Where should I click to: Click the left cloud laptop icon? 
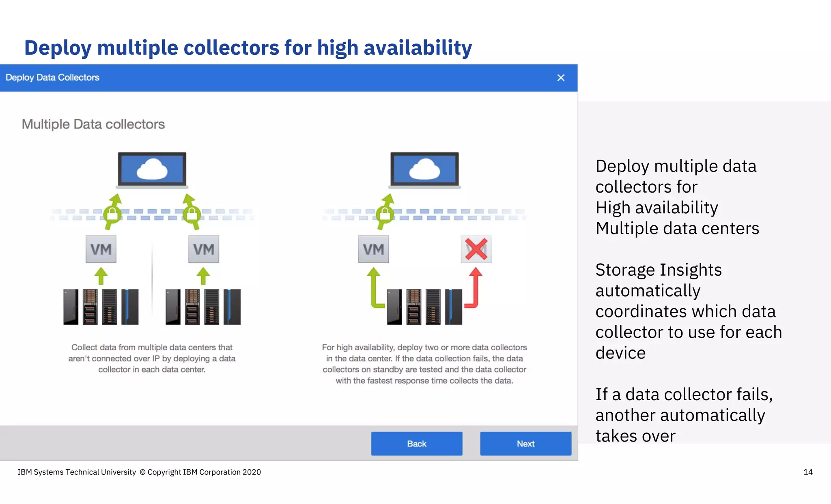point(152,171)
